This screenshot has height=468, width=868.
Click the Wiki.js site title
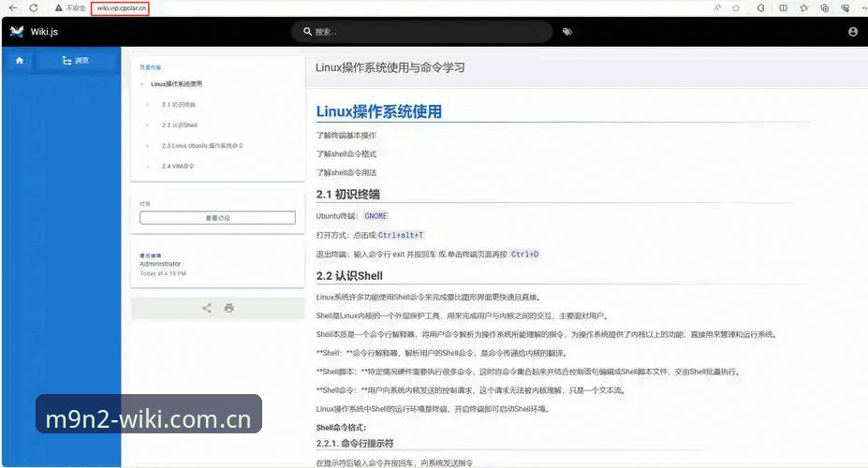(44, 32)
